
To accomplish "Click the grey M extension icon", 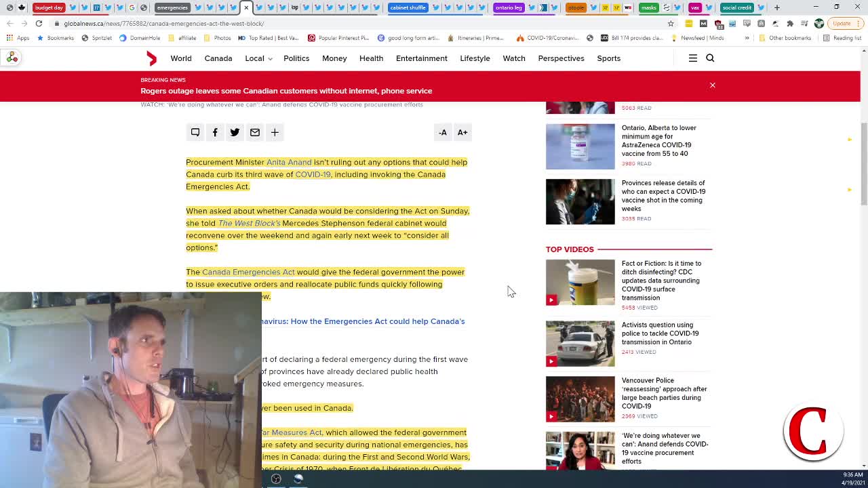I will point(703,23).
